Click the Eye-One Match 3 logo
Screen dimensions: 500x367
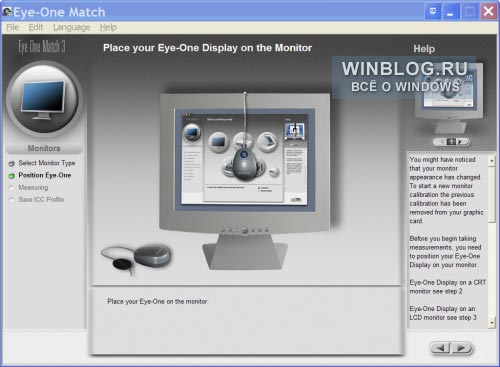pyautogui.click(x=42, y=47)
